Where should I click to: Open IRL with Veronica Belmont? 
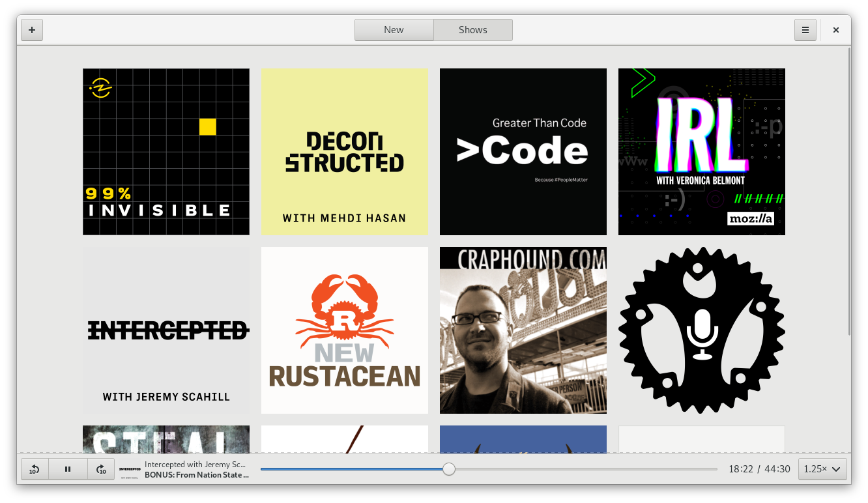point(702,152)
